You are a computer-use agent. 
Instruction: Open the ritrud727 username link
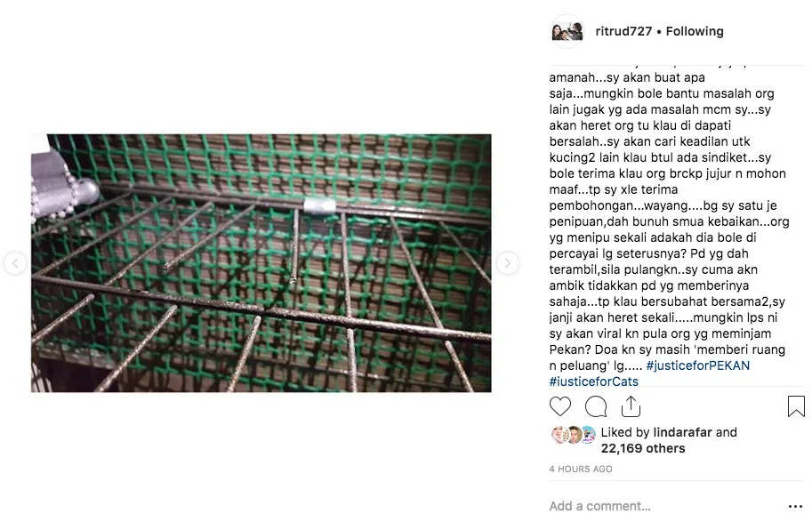pyautogui.click(x=623, y=32)
